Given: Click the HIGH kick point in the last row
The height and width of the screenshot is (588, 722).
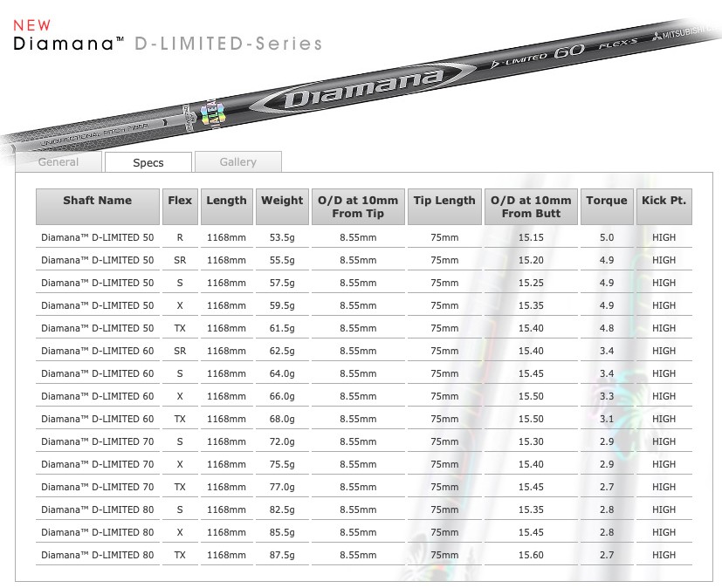Looking at the screenshot, I should pos(664,555).
